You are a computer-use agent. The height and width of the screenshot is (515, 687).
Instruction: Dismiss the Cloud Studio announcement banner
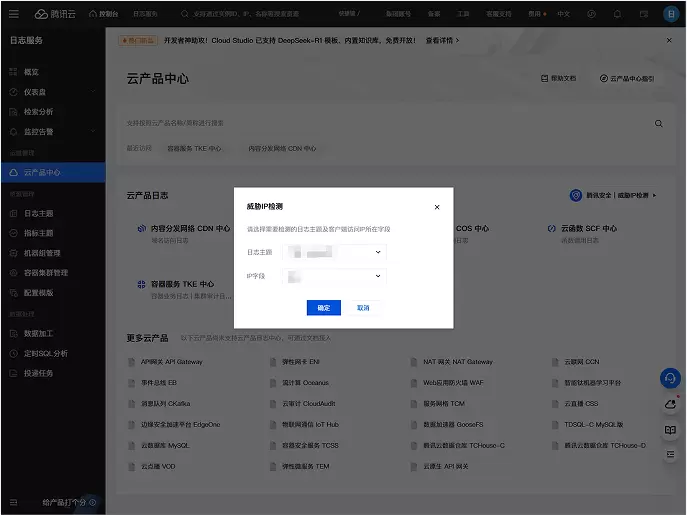pos(669,40)
